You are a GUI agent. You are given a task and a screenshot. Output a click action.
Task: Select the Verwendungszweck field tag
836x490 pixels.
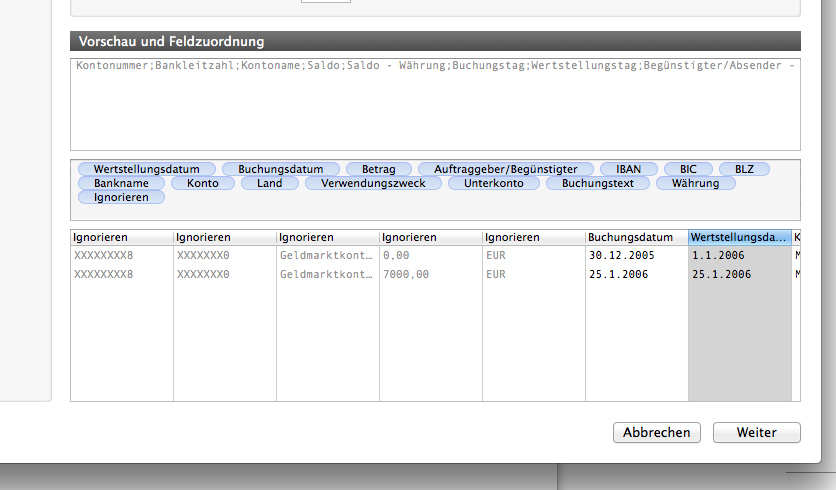pos(373,183)
